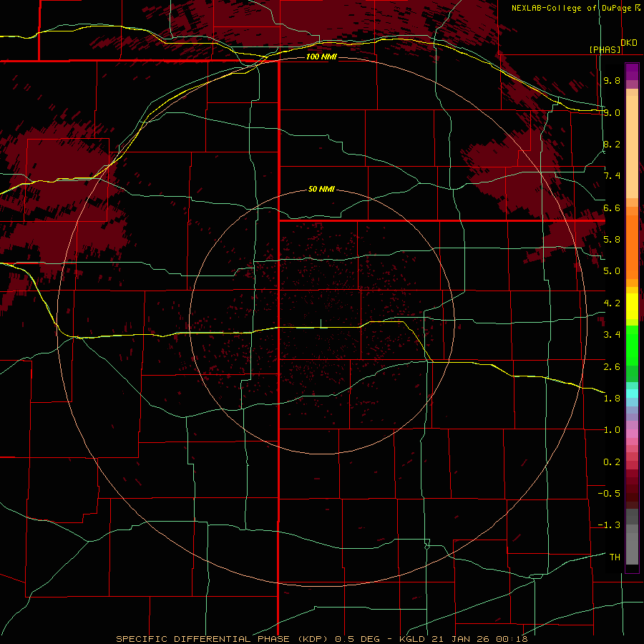Click the 100 NMI range ring label

coord(321,57)
